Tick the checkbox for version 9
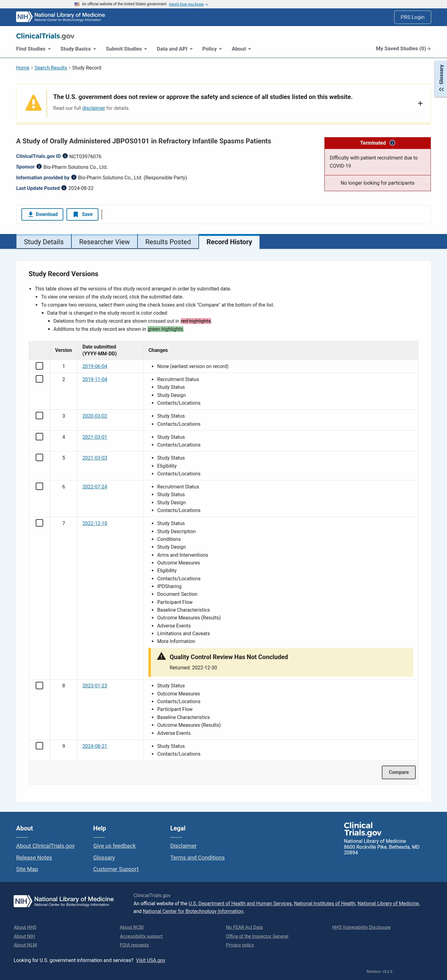Viewport: 447px width, 980px height. (x=39, y=746)
